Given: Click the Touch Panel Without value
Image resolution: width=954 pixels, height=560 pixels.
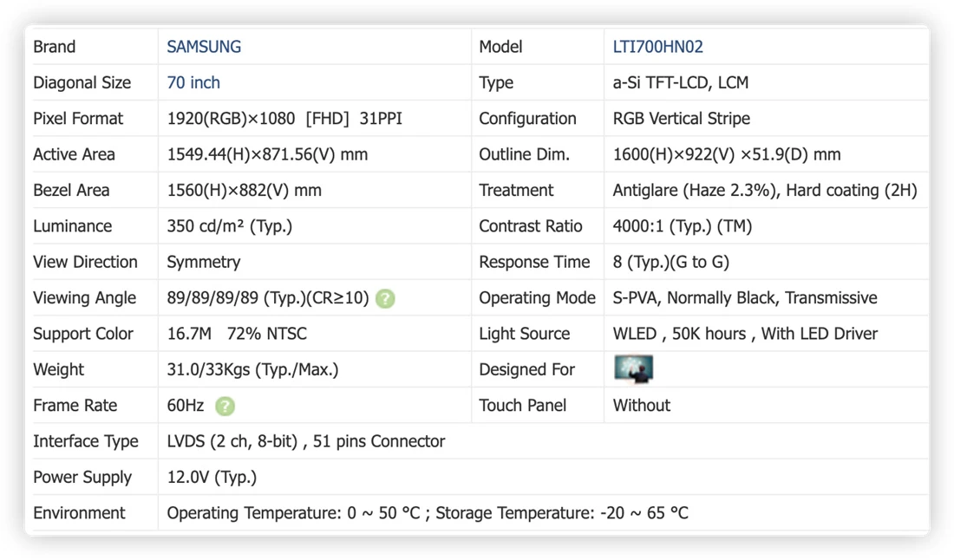Looking at the screenshot, I should [641, 406].
